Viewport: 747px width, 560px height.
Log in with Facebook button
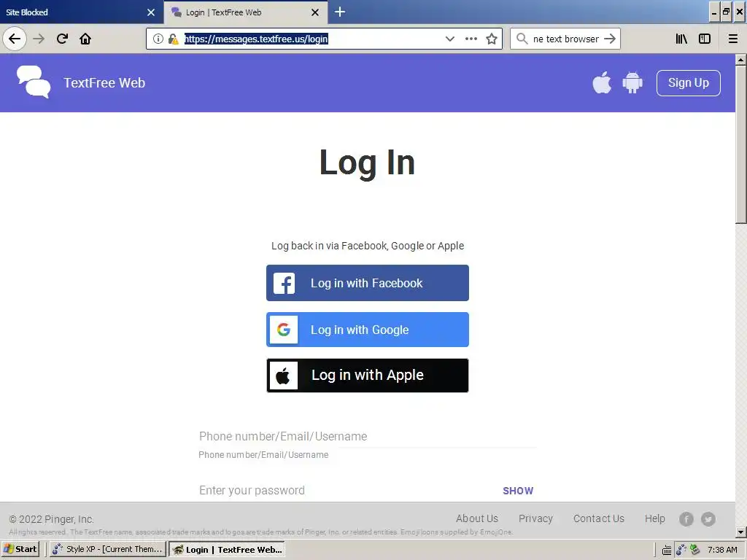click(368, 283)
